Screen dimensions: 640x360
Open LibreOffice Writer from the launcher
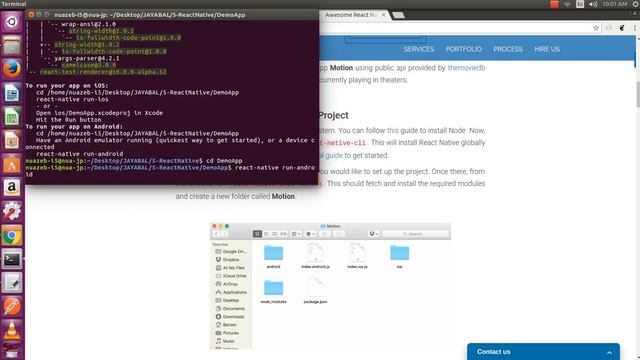click(12, 93)
